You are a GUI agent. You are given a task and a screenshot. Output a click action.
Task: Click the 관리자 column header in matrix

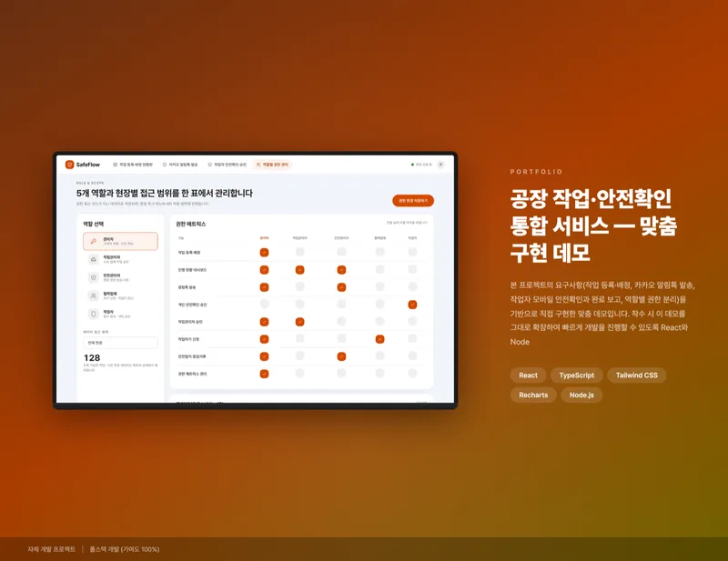coord(264,238)
